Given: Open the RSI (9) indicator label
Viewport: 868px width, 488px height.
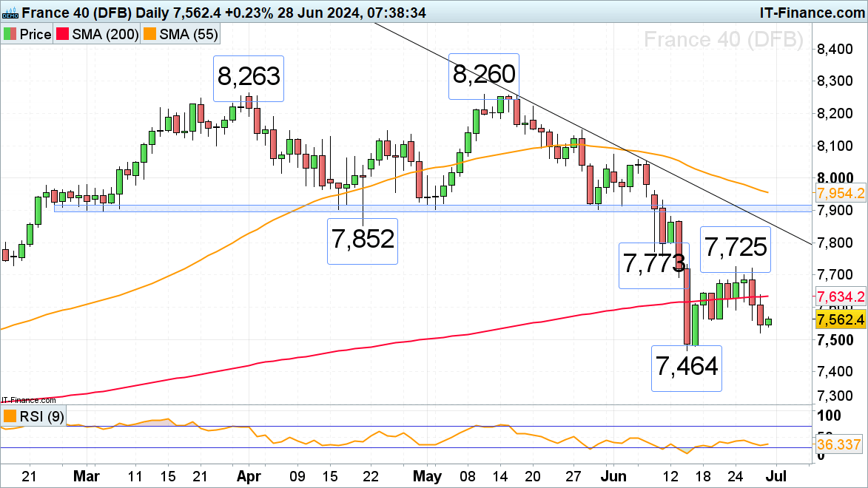Looking at the screenshot, I should point(41,417).
